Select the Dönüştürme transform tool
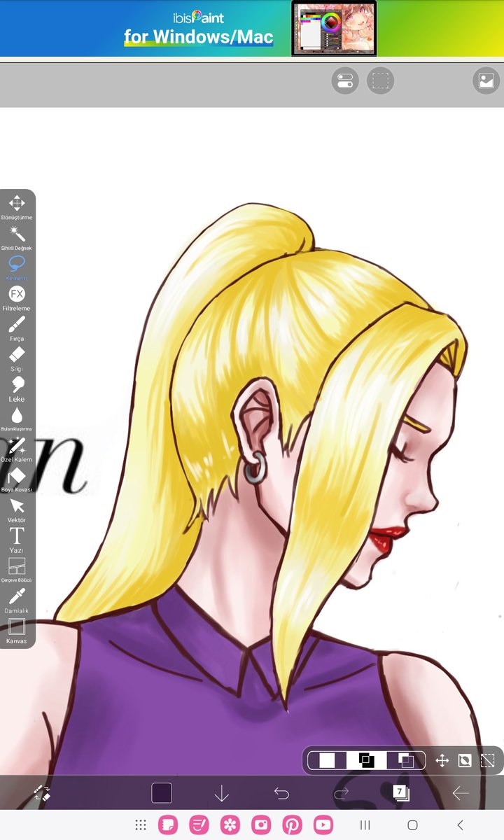The height and width of the screenshot is (840, 504). coord(17,207)
